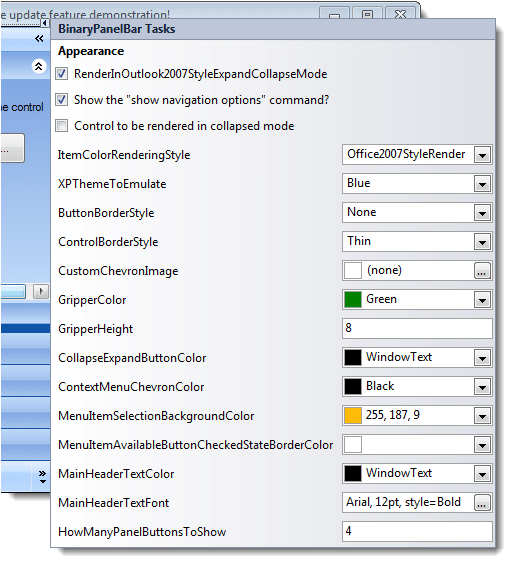Click the black ContextMenuChevronColor swatch

pyautogui.click(x=353, y=387)
